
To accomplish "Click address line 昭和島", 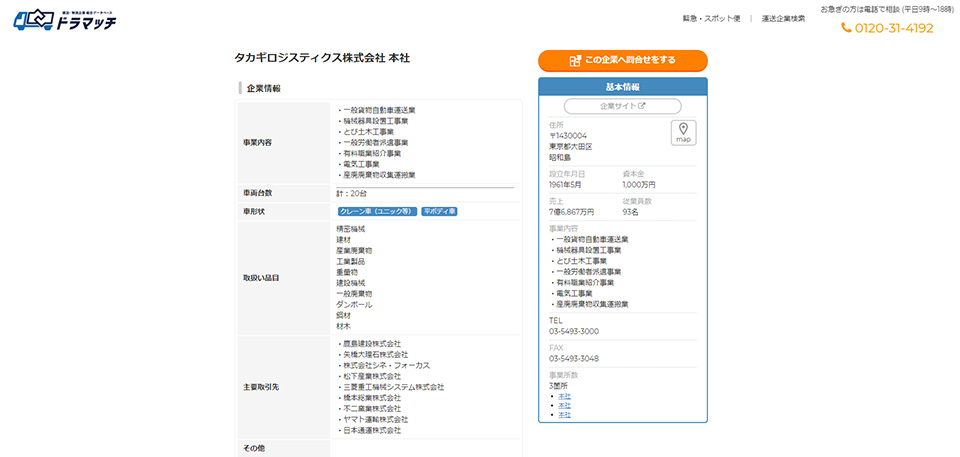I will click(x=560, y=158).
